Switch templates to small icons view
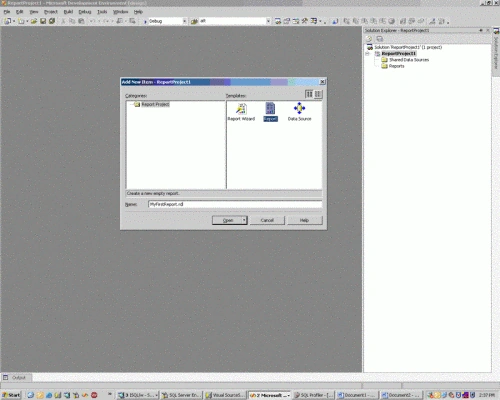 pos(318,94)
